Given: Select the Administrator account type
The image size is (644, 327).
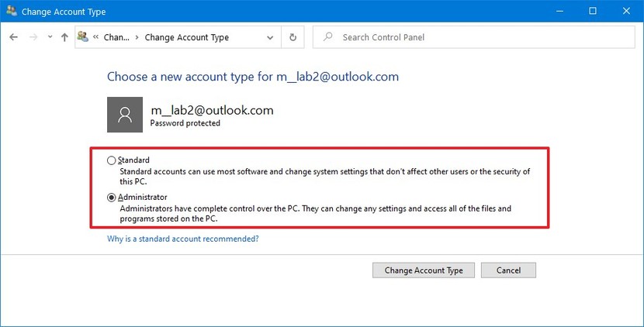Looking at the screenshot, I should 111,198.
